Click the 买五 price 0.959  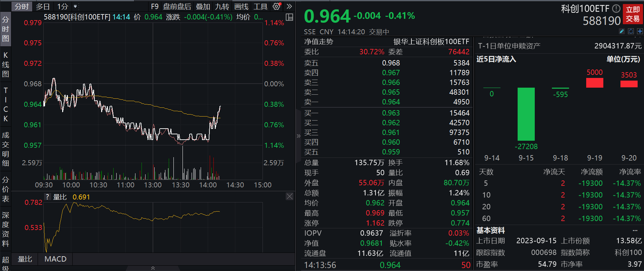[391, 152]
